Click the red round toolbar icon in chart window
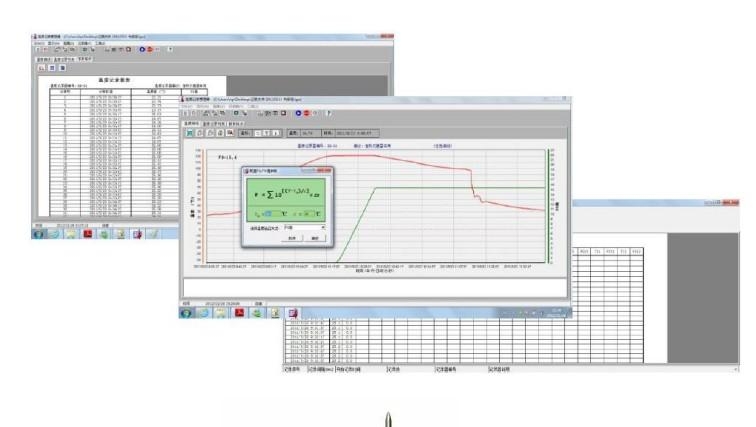Viewport: 756px width, 427px height. pyautogui.click(x=306, y=113)
